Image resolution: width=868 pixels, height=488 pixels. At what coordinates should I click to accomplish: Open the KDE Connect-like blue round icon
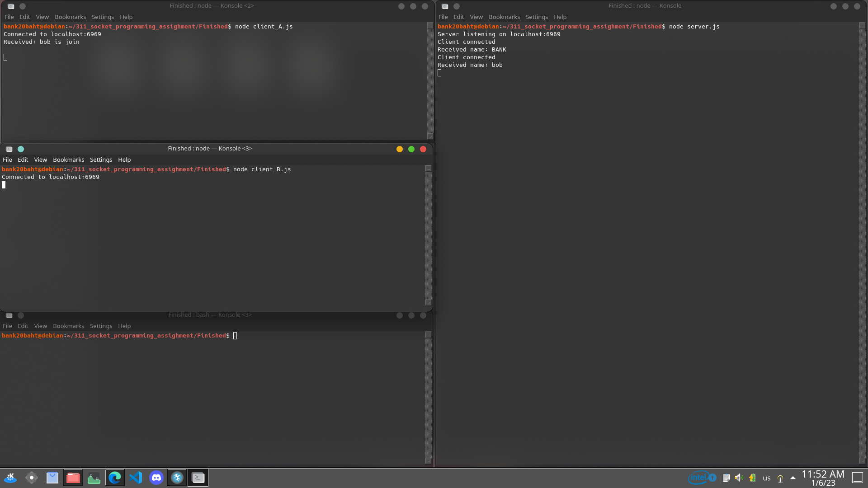point(177,478)
